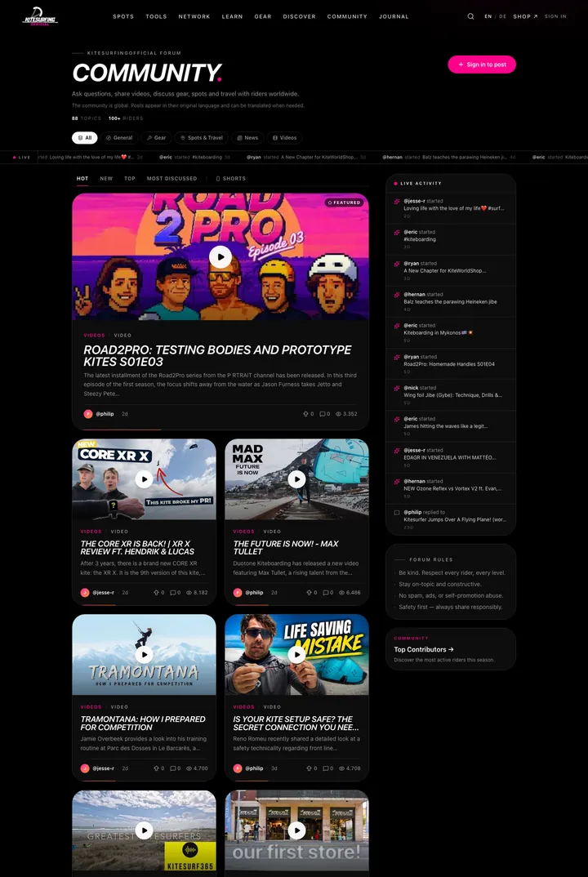Filter by Spots & Travel category

[x=202, y=137]
